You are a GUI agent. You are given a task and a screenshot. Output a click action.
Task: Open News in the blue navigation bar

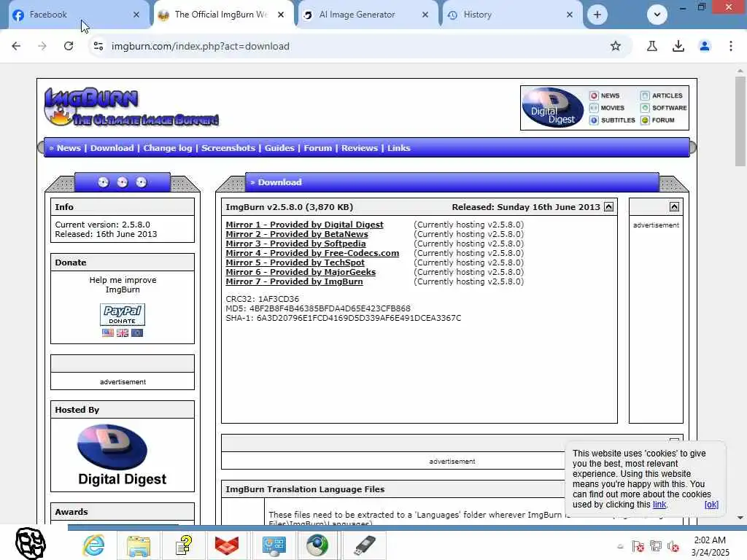point(69,148)
